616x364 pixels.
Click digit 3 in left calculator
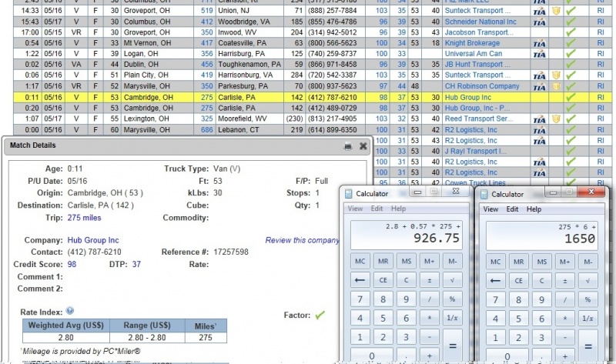406,337
